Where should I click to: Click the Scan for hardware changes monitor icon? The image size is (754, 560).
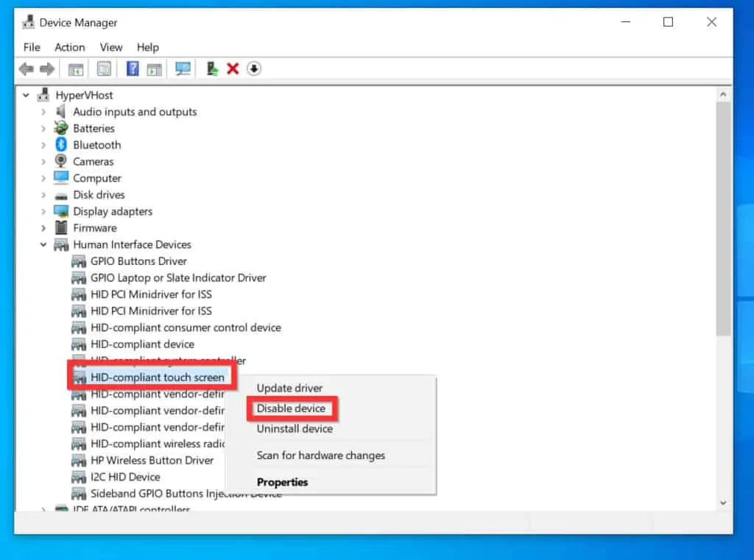[x=181, y=68]
